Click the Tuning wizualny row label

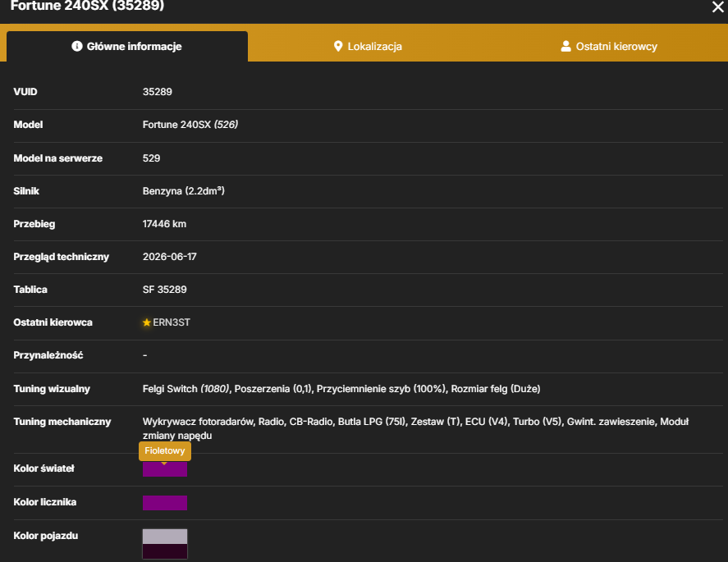point(52,389)
